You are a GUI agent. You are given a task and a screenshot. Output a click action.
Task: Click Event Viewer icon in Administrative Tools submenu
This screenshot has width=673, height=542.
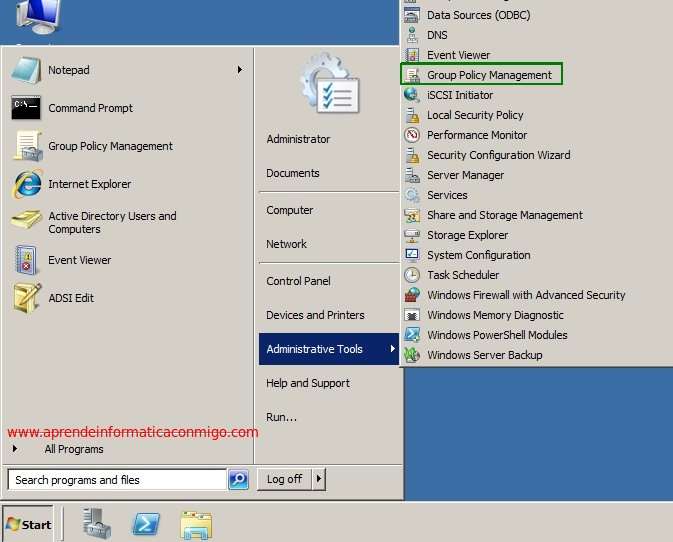point(412,55)
